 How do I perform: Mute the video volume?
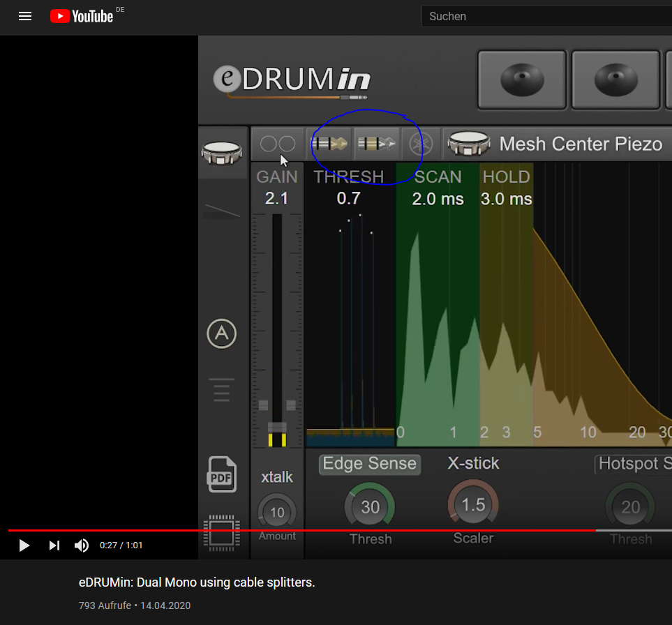pos(82,545)
